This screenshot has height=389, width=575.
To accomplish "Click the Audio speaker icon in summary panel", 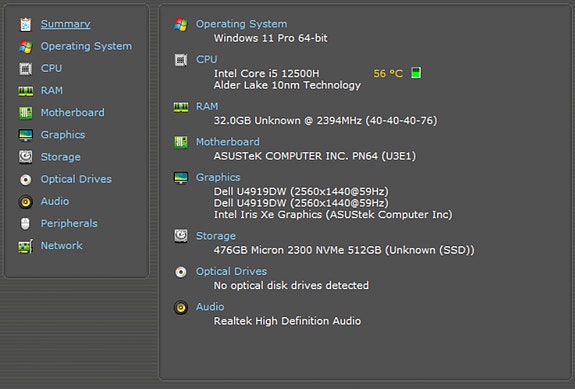I will [181, 307].
